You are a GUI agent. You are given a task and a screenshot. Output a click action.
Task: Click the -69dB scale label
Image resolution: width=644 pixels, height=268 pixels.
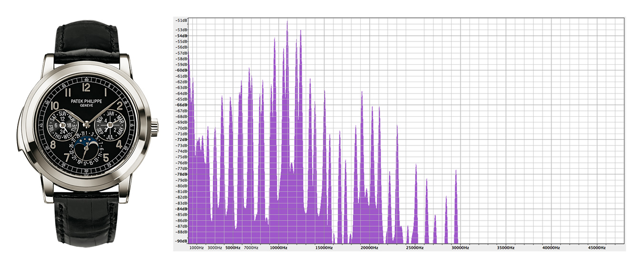click(x=181, y=122)
